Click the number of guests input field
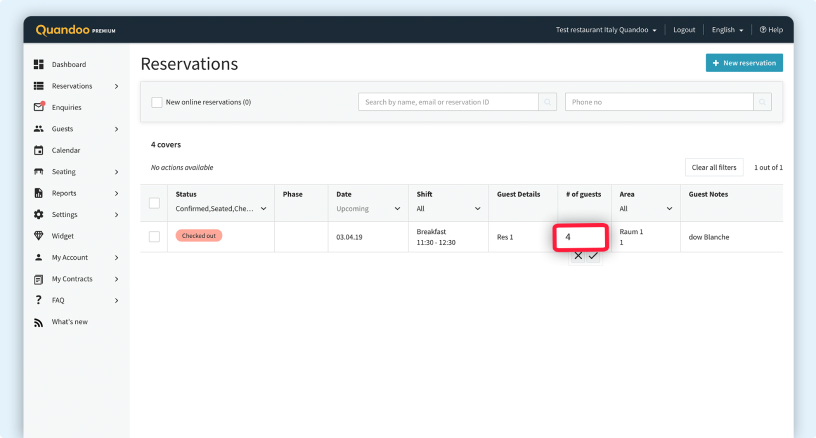 (582, 237)
